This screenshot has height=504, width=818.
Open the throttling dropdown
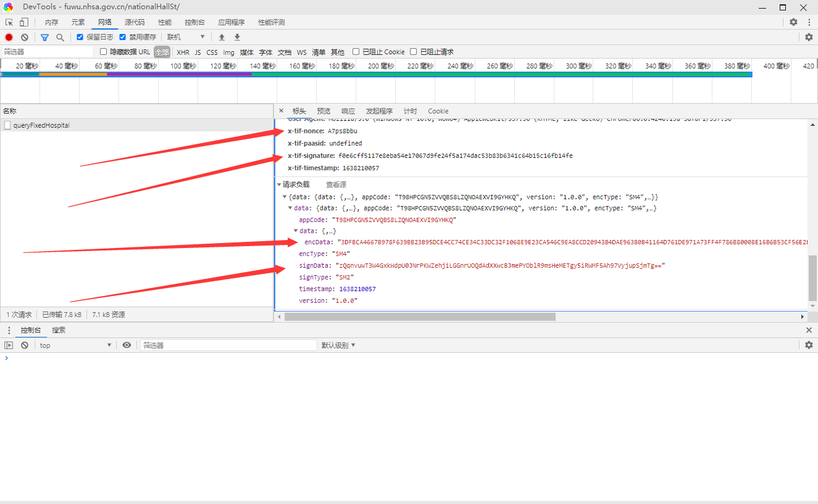click(186, 37)
